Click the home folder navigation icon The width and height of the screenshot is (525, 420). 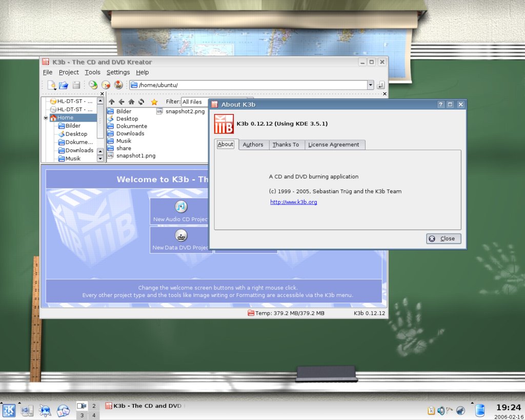[131, 102]
